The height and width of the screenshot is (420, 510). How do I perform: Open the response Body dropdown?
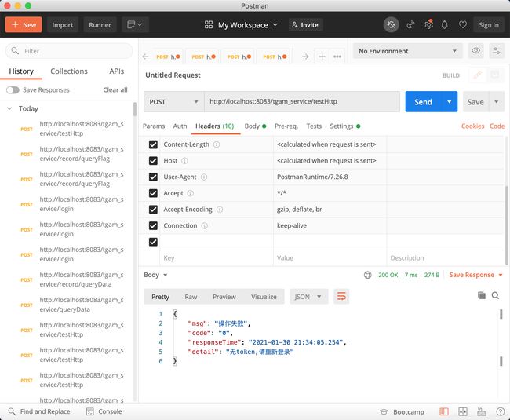(x=155, y=275)
